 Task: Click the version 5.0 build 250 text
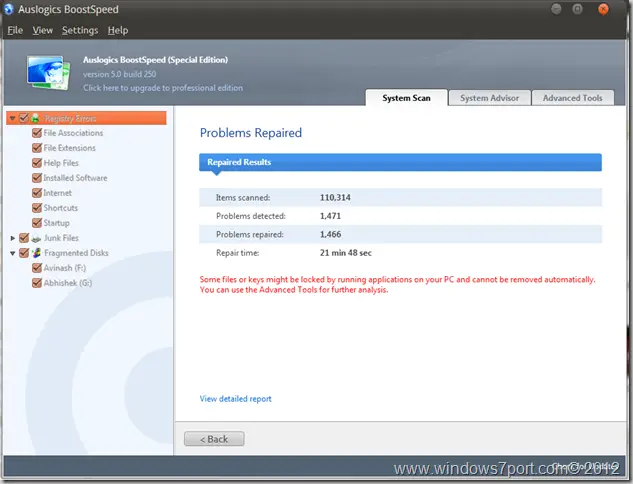coord(119,74)
